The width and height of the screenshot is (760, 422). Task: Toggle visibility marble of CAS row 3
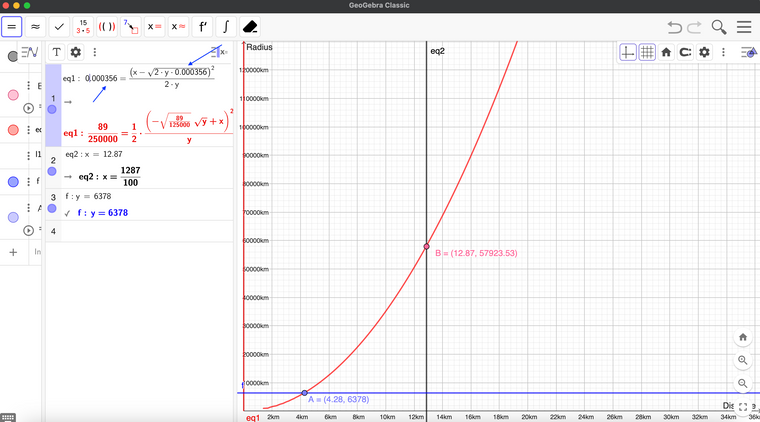pyautogui.click(x=53, y=208)
